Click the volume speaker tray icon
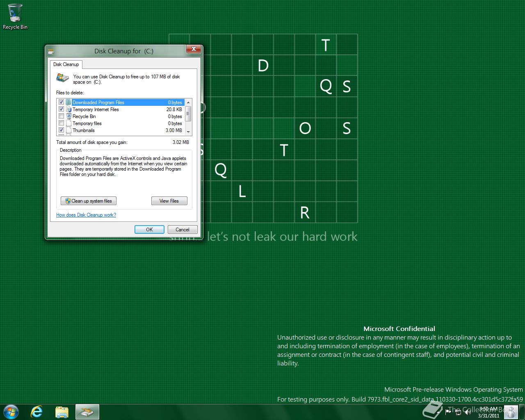The width and height of the screenshot is (525, 420). 468,412
